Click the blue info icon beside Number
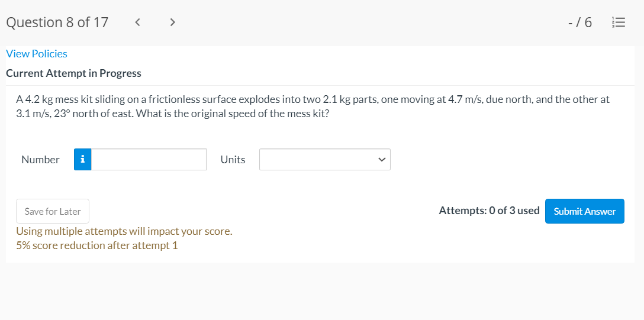Image resolution: width=644 pixels, height=320 pixels. click(x=83, y=160)
